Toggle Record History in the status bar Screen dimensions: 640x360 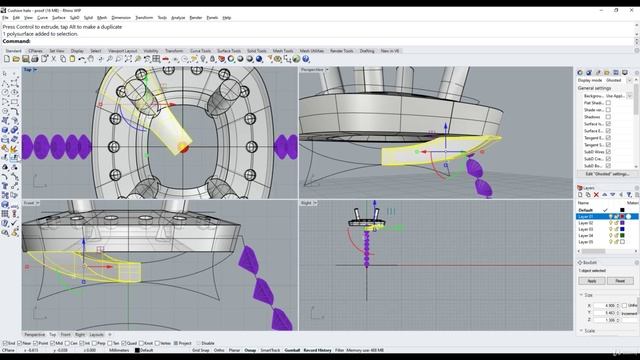pyautogui.click(x=318, y=350)
